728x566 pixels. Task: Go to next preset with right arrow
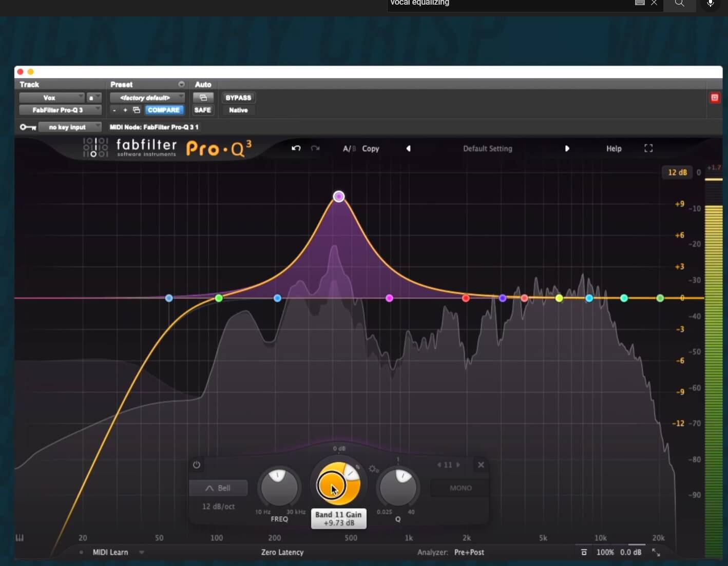coord(567,148)
